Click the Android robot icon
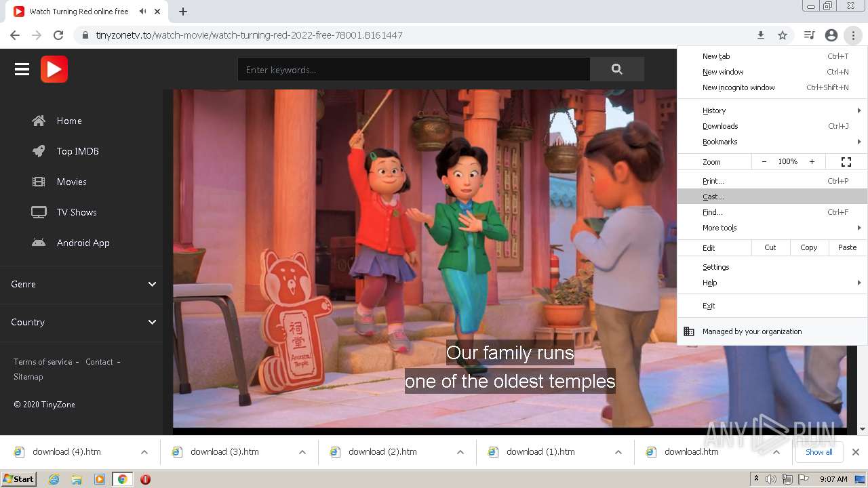 coord(39,243)
